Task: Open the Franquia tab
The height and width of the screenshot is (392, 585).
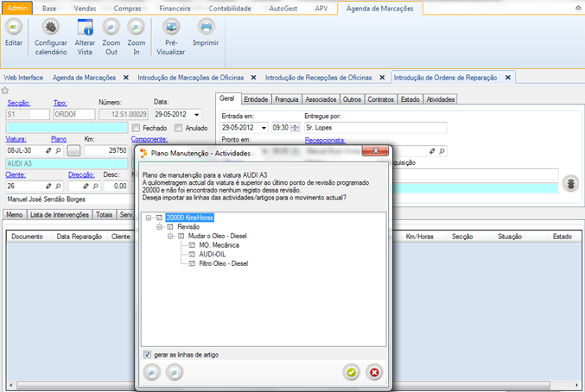Action: [x=286, y=99]
